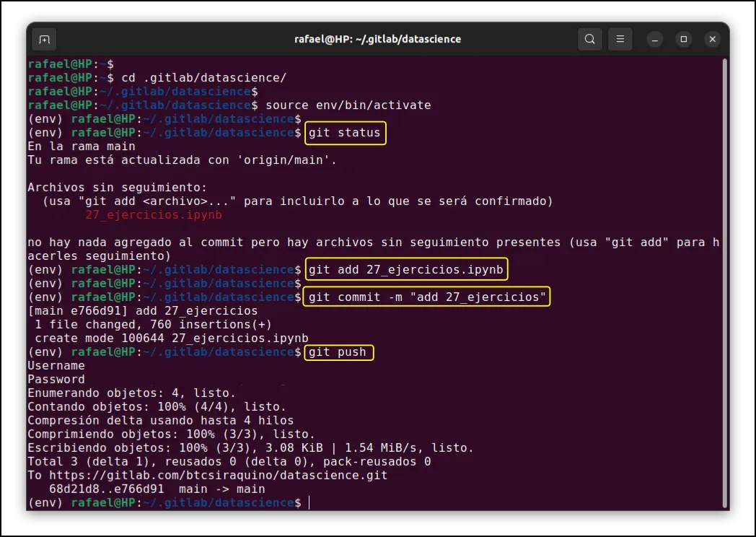Click the 'Comprimiendo objetos: 100% (3/3)' line
The image size is (756, 537).
pyautogui.click(x=171, y=435)
